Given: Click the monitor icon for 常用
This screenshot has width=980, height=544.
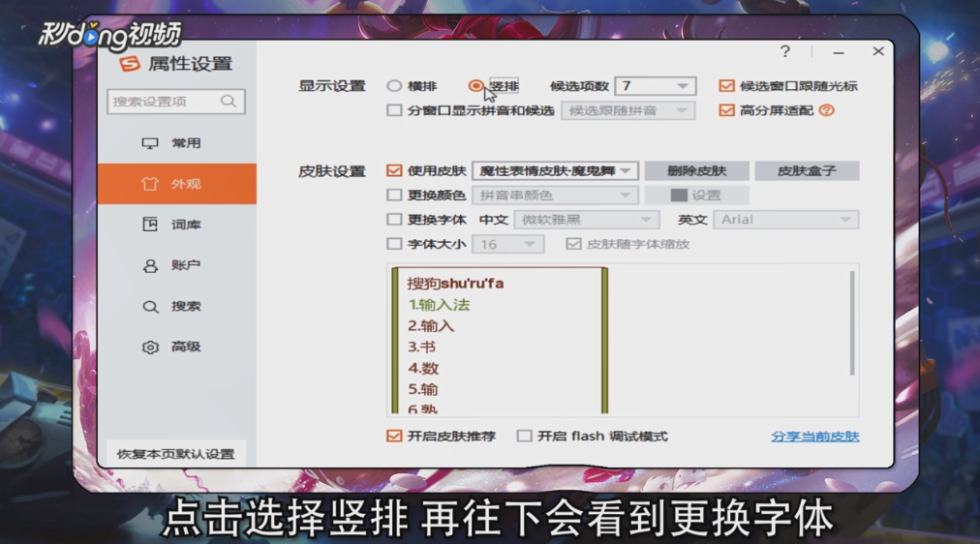Looking at the screenshot, I should [150, 143].
